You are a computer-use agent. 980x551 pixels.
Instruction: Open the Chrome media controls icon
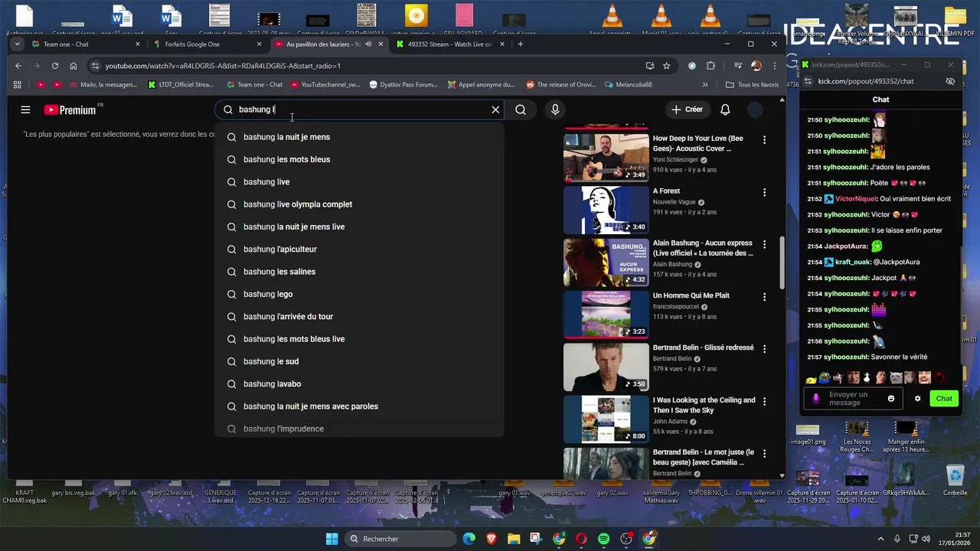tap(737, 66)
